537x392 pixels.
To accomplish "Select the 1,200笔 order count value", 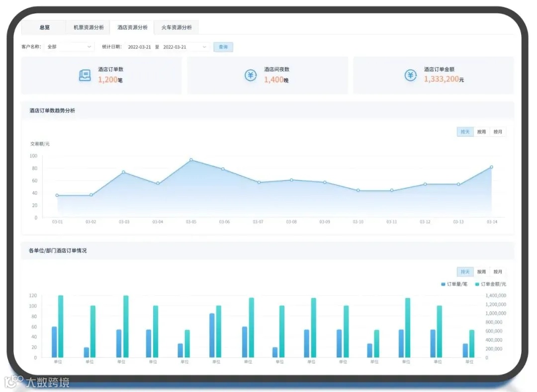I will pyautogui.click(x=110, y=80).
